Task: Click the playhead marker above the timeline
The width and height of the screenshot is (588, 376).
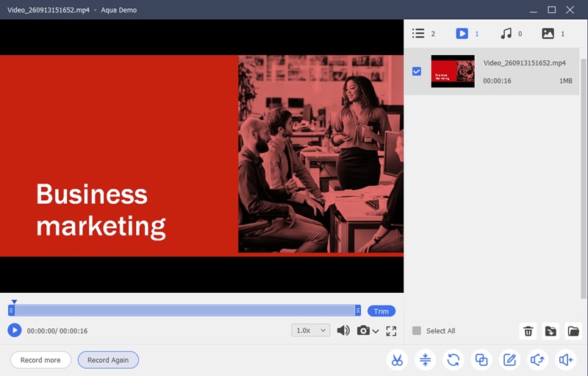Action: tap(14, 302)
